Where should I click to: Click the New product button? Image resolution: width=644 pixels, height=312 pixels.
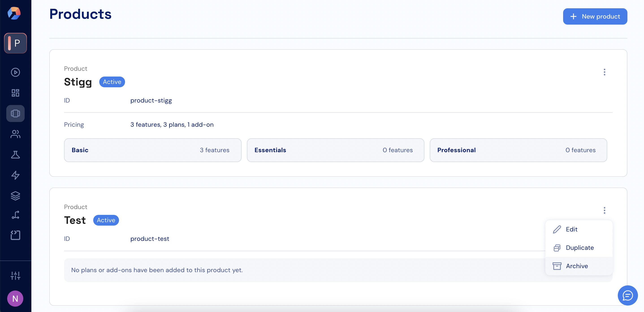click(595, 17)
